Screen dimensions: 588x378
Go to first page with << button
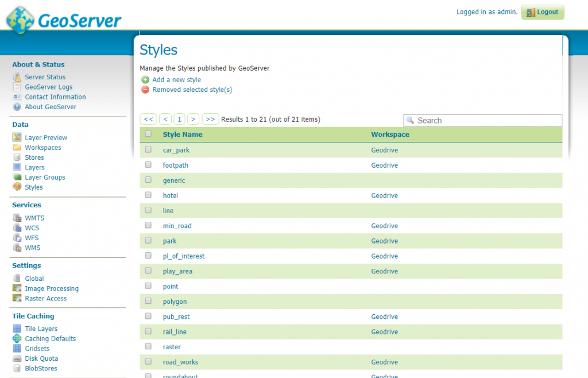click(x=149, y=119)
